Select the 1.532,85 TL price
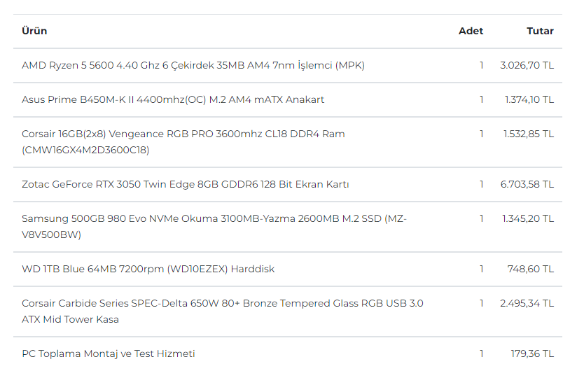The height and width of the screenshot is (392, 577). (x=528, y=134)
